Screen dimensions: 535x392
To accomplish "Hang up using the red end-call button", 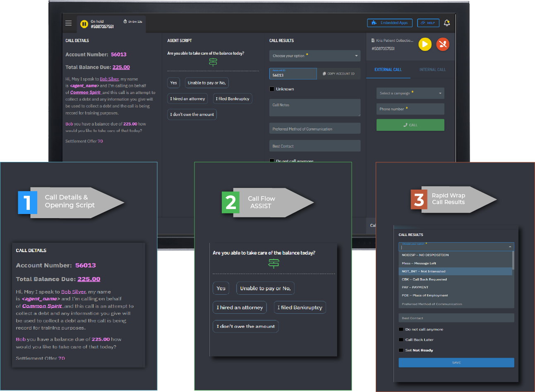I will coord(442,44).
